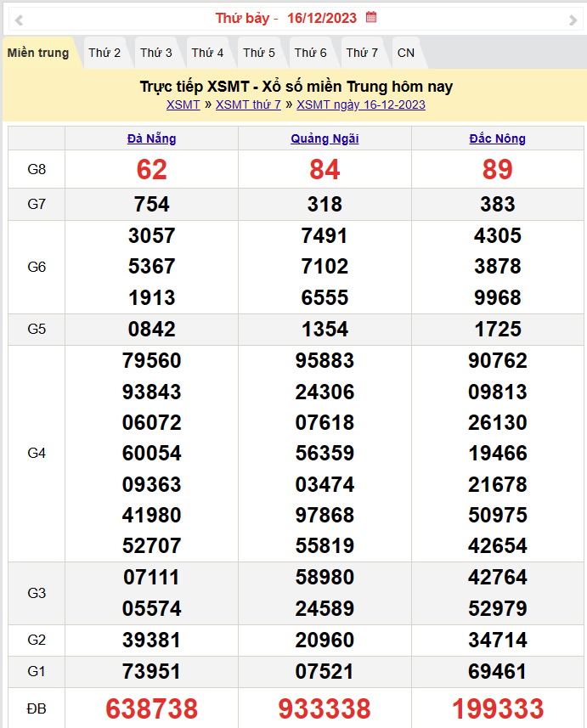Go to next day with right arrow
Image resolution: width=587 pixels, height=728 pixels.
click(573, 20)
